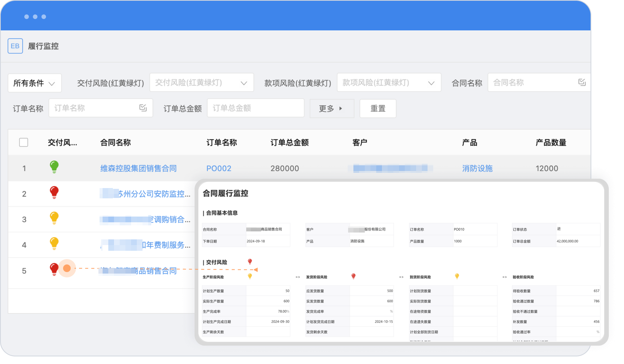Open the 商品销售合同 link in row 5
This screenshot has height=364, width=624.
(138, 271)
